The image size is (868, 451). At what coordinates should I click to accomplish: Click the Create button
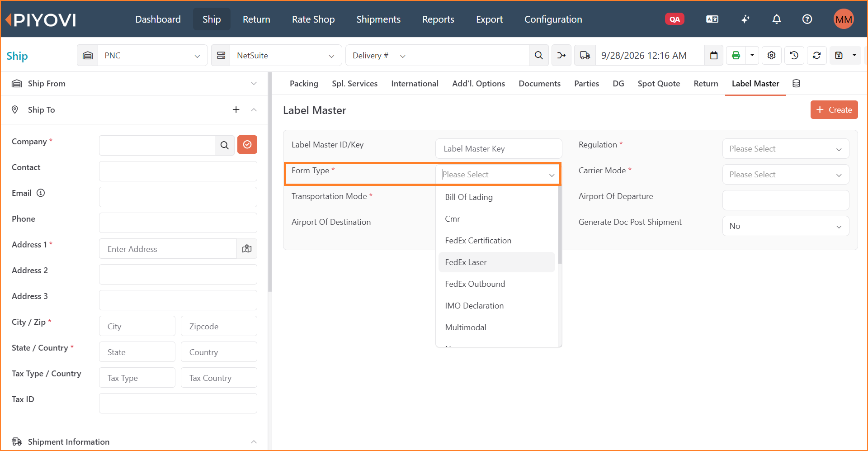[x=834, y=109]
